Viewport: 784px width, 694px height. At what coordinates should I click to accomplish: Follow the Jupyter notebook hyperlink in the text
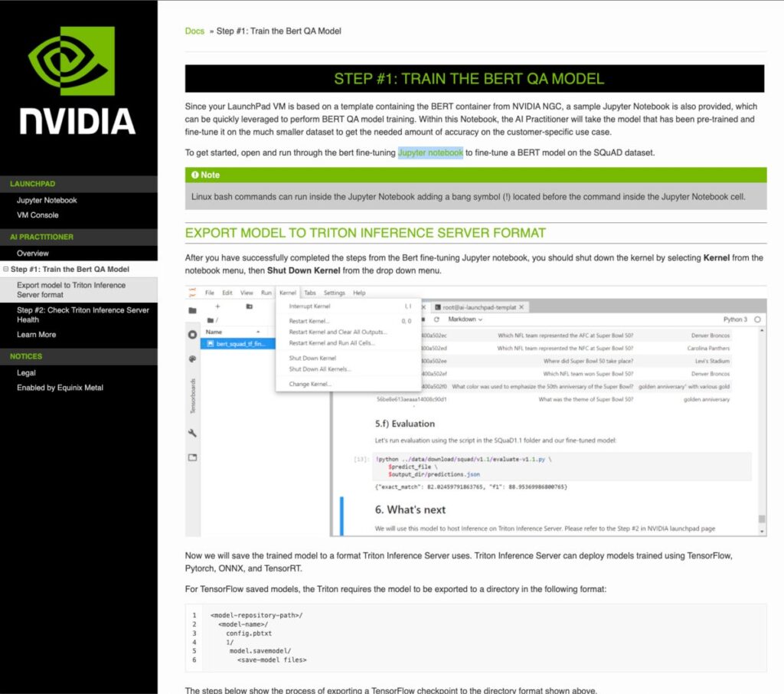click(430, 152)
